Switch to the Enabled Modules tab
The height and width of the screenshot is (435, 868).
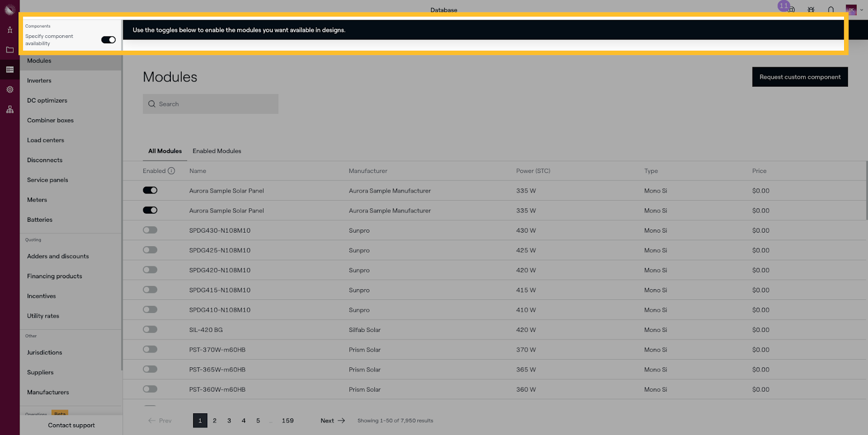(217, 151)
